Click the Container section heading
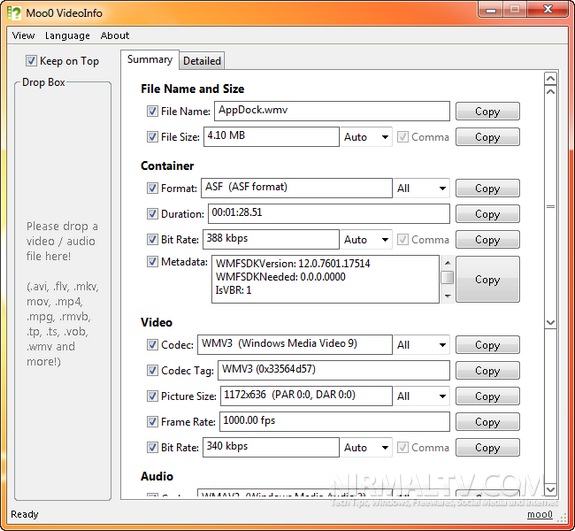This screenshot has height=531, width=575. tap(167, 166)
